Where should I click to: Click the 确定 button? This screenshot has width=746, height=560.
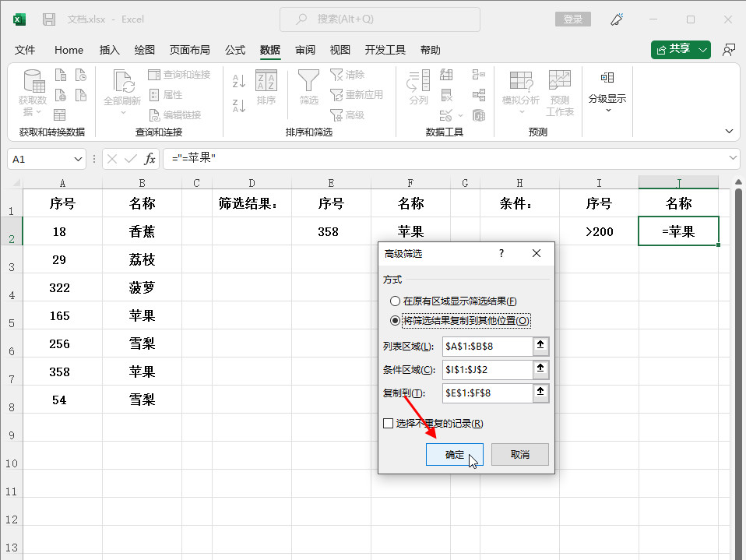(454, 454)
